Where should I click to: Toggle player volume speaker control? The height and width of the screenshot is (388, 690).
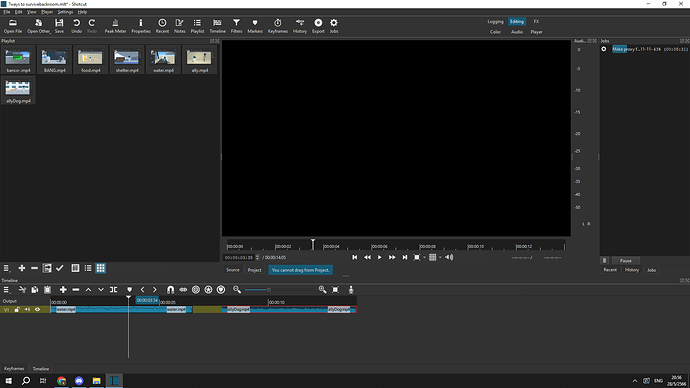click(449, 257)
